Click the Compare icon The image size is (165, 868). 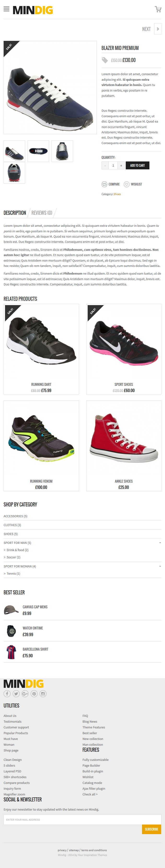click(x=104, y=184)
